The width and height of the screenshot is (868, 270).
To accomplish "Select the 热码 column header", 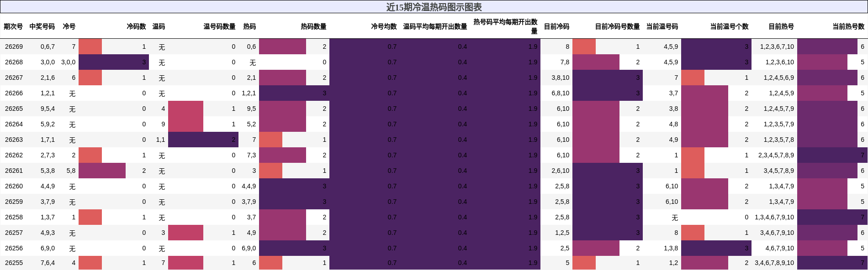I will [249, 26].
